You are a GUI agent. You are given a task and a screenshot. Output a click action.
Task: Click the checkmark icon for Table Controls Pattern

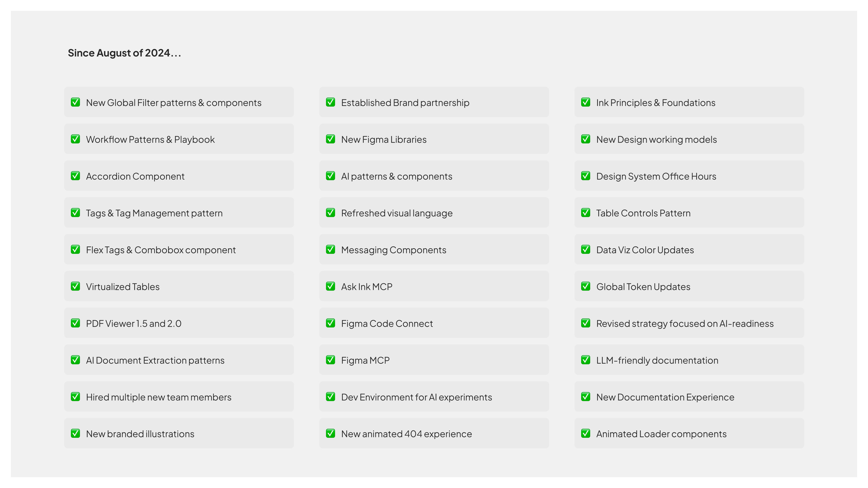tap(586, 213)
